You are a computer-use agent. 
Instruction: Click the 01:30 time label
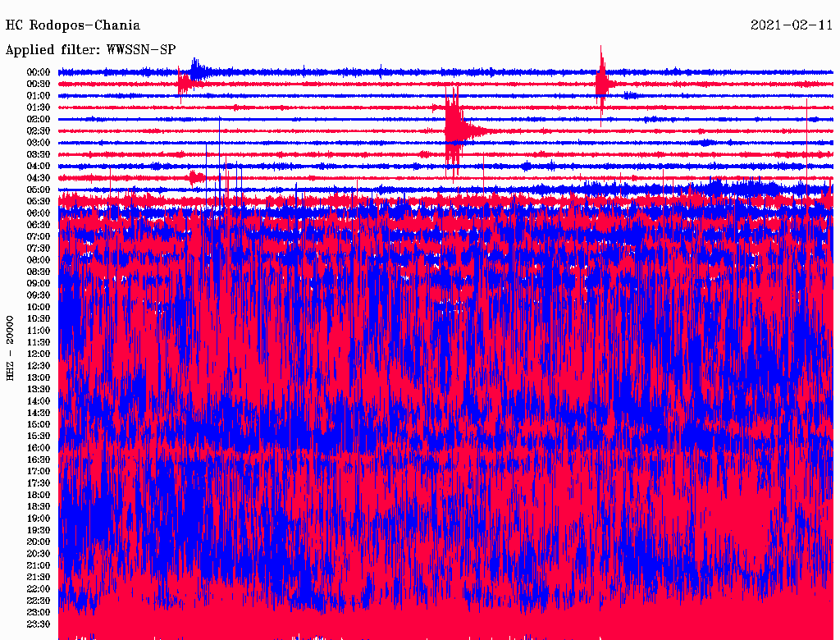pos(39,107)
